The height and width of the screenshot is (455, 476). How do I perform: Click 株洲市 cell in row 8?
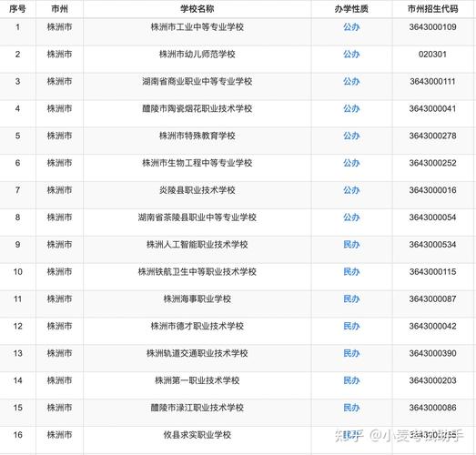(59, 217)
